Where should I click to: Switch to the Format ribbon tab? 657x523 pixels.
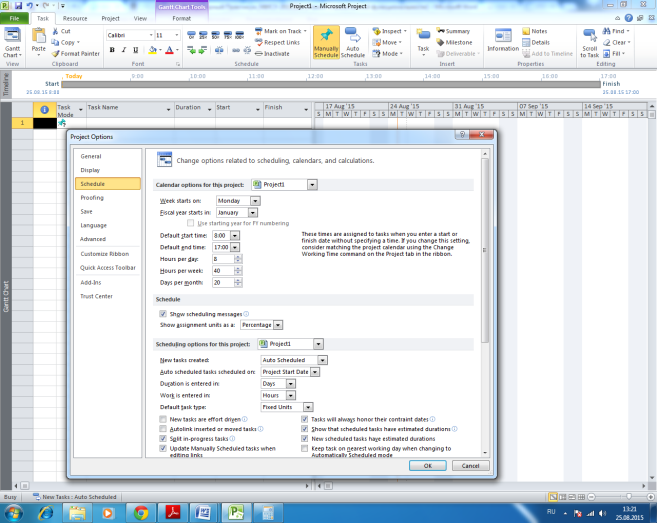coord(181,18)
